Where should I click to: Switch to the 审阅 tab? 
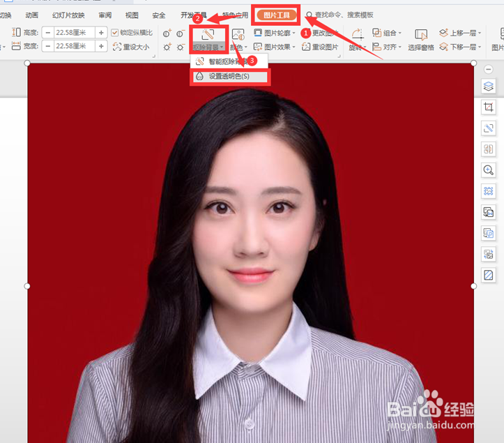(105, 15)
